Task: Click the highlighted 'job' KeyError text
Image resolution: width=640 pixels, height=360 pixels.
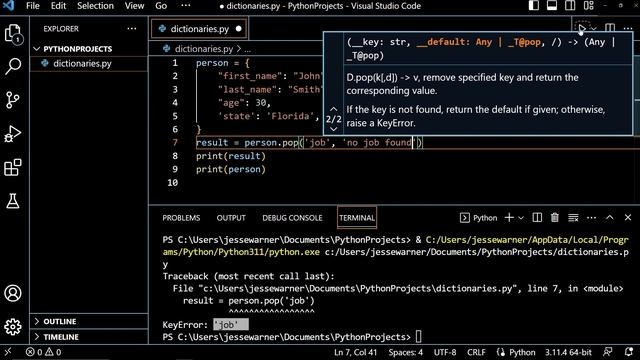Action: click(x=231, y=325)
